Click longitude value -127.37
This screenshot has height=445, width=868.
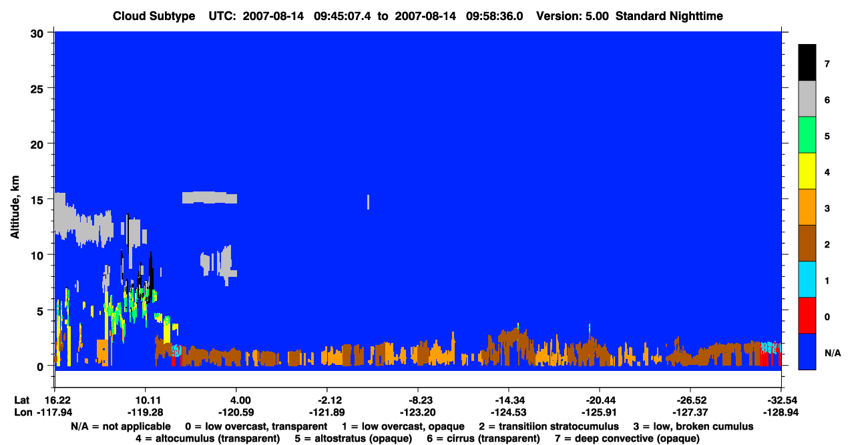(690, 412)
